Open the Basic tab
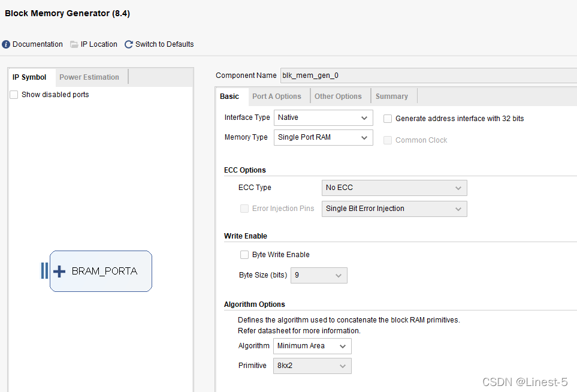The width and height of the screenshot is (577, 392). [229, 97]
